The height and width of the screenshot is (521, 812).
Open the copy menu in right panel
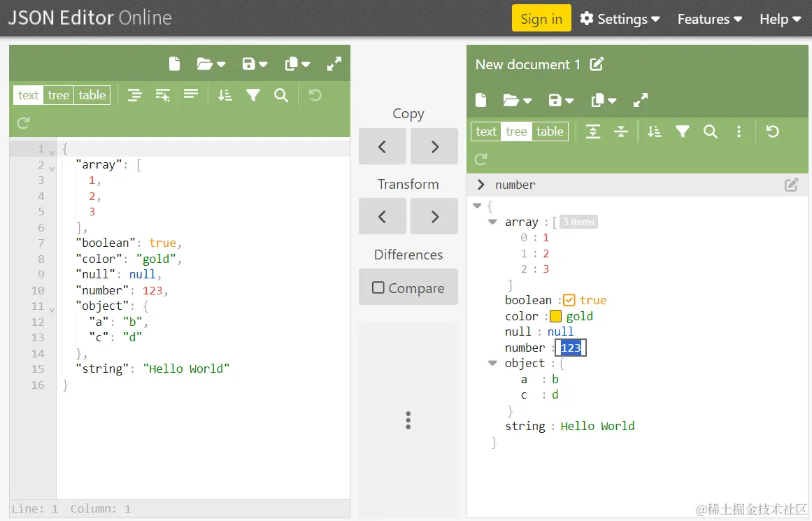(x=604, y=100)
